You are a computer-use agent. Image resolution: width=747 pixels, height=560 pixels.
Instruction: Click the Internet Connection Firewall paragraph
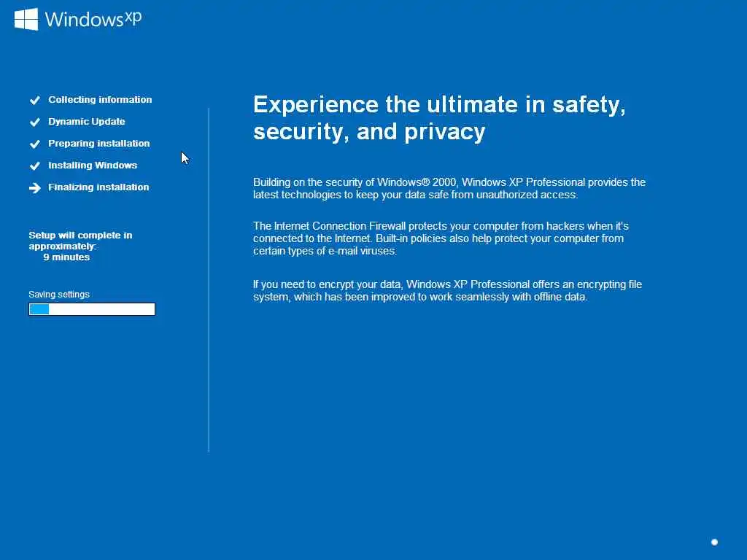coord(441,238)
